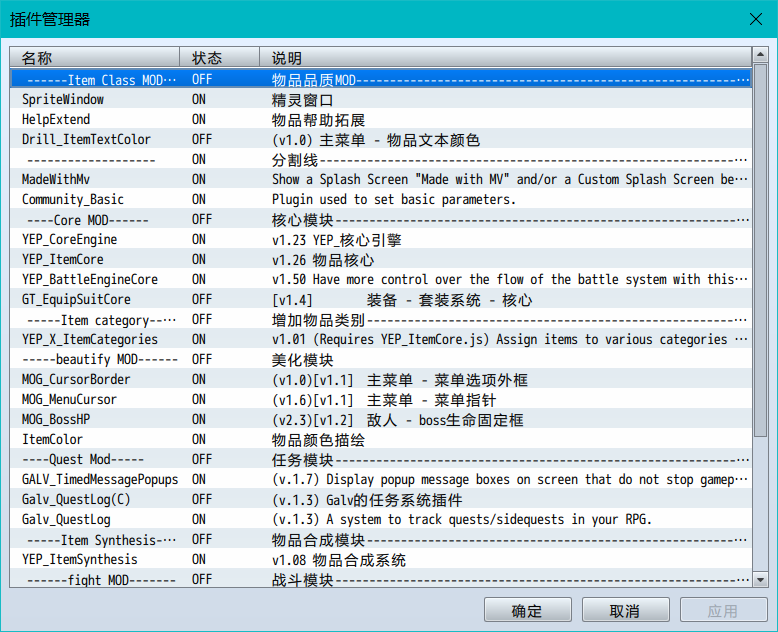Select the -----Item category separator row
This screenshot has width=778, height=632.
coord(380,319)
